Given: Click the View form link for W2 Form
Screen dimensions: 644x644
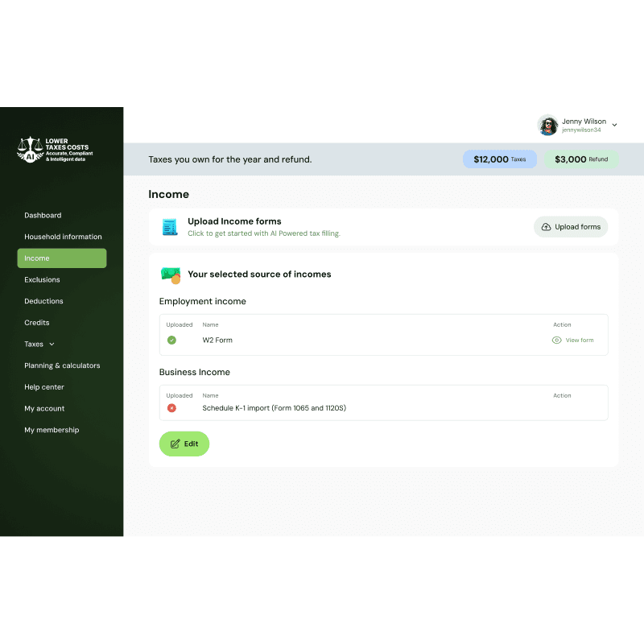Looking at the screenshot, I should [580, 340].
